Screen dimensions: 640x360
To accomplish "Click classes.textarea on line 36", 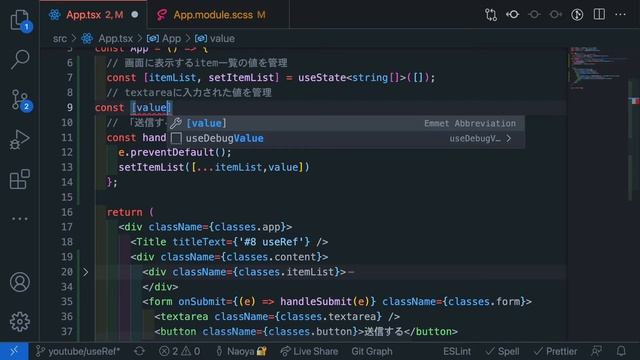I will (x=329, y=317).
